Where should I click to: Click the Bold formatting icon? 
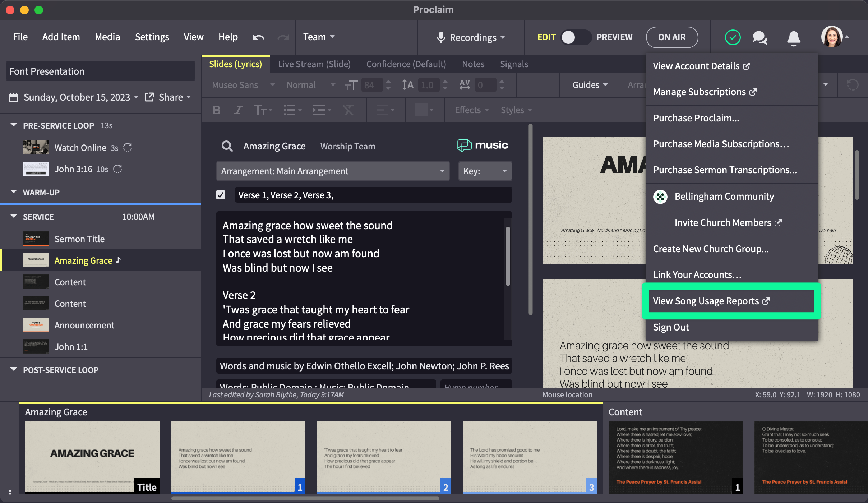click(x=216, y=110)
